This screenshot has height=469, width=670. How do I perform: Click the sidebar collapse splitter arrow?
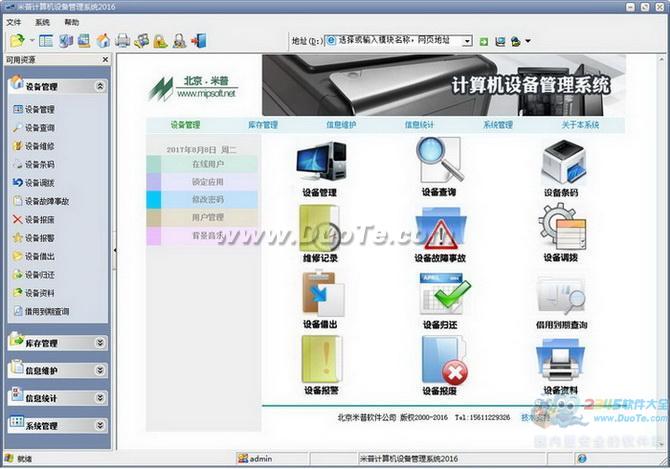click(114, 249)
